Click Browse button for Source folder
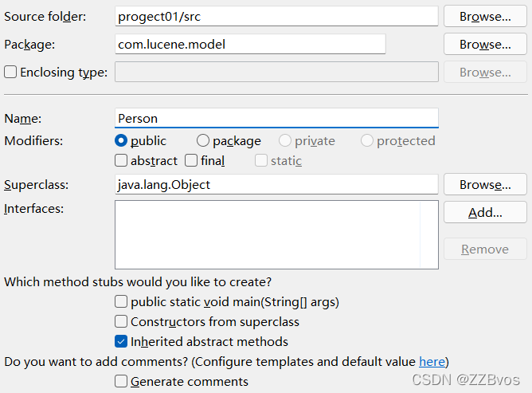 point(484,16)
